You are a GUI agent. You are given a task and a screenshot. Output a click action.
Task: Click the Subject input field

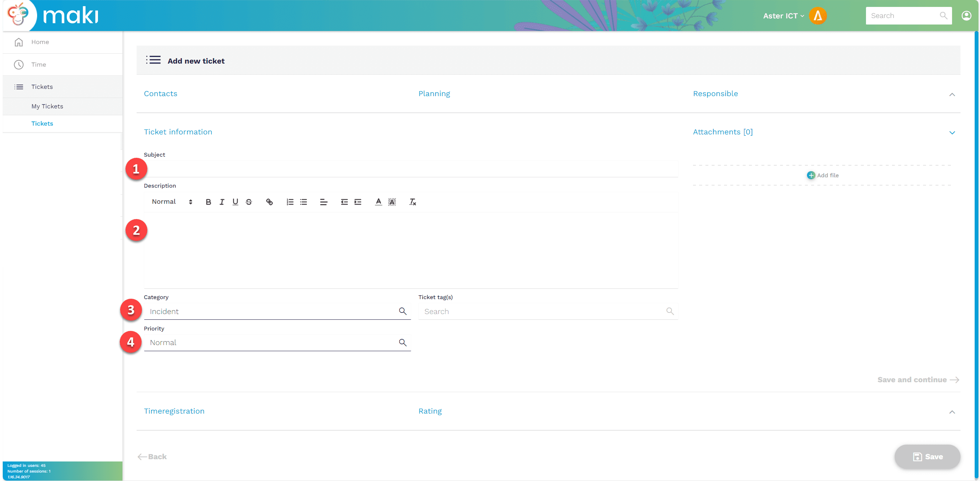[411, 169]
